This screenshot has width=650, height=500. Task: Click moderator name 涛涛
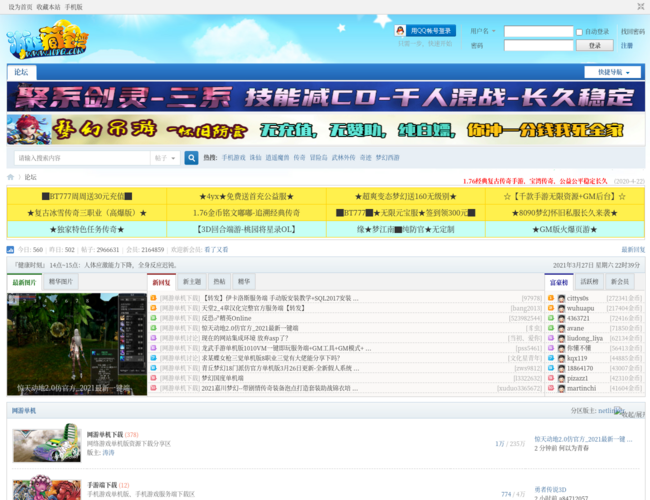click(108, 453)
